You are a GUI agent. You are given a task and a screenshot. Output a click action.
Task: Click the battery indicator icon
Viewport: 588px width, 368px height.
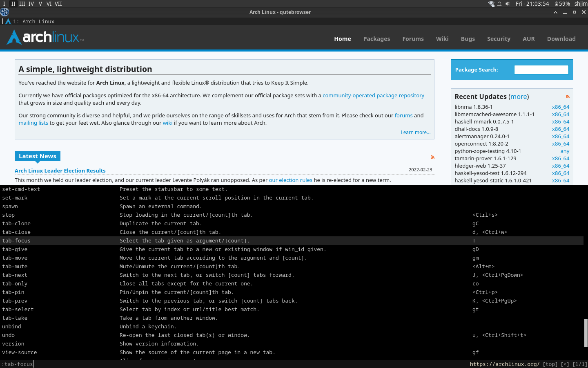[x=557, y=4]
